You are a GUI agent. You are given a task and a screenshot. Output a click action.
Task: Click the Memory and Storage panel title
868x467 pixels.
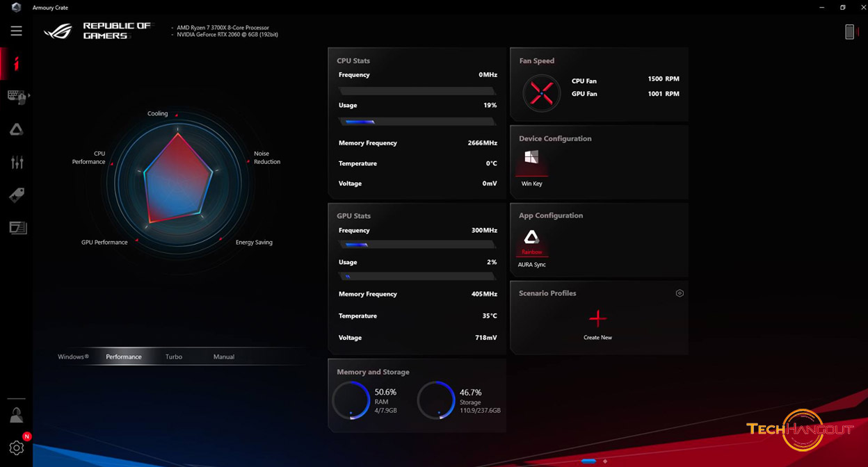[373, 372]
